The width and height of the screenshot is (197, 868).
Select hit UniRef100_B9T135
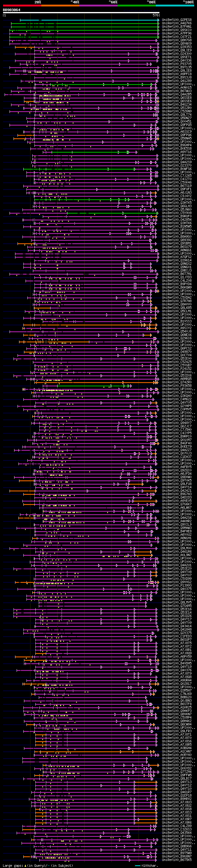point(176,67)
